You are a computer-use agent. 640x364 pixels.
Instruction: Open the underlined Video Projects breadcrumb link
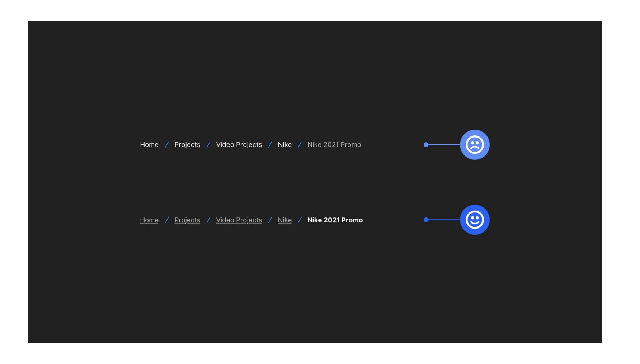pyautogui.click(x=239, y=220)
